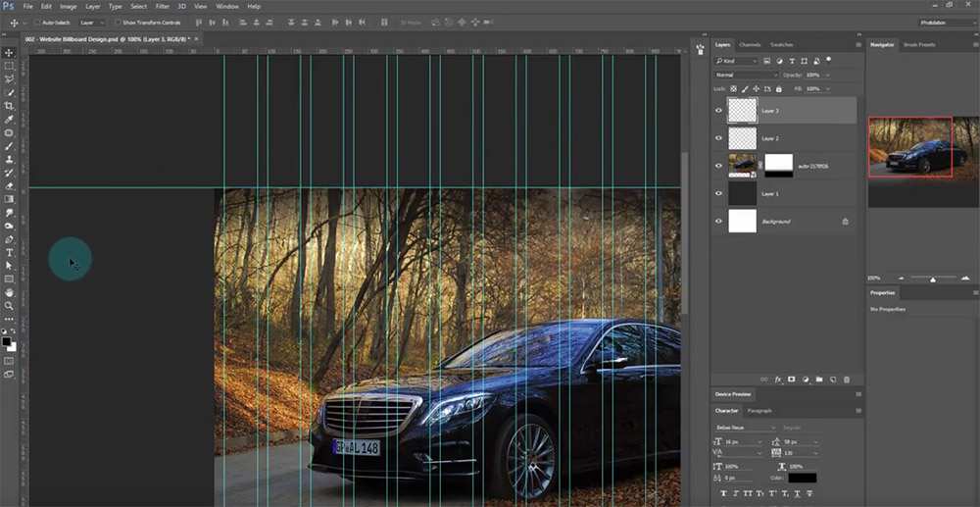Add a layer style with fx icon
980x507 pixels.
[778, 379]
